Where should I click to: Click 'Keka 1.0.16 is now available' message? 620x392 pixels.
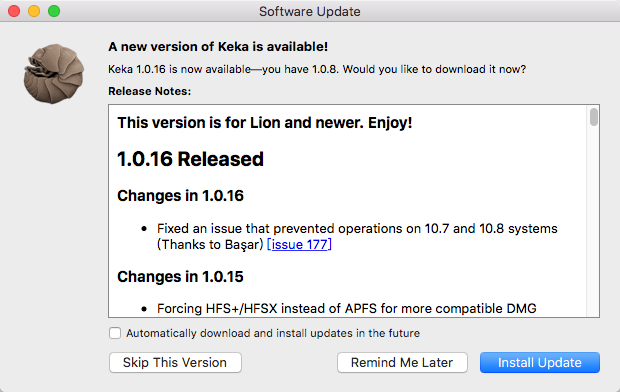click(317, 69)
